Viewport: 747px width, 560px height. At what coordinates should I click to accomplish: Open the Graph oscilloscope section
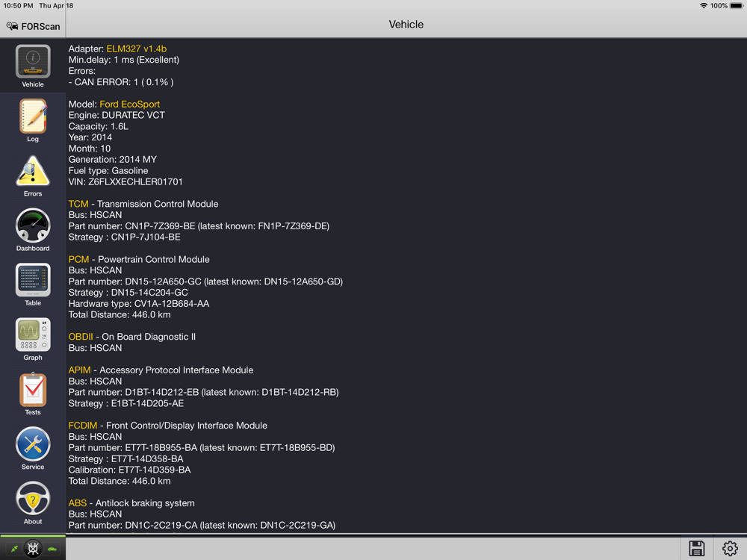point(33,340)
